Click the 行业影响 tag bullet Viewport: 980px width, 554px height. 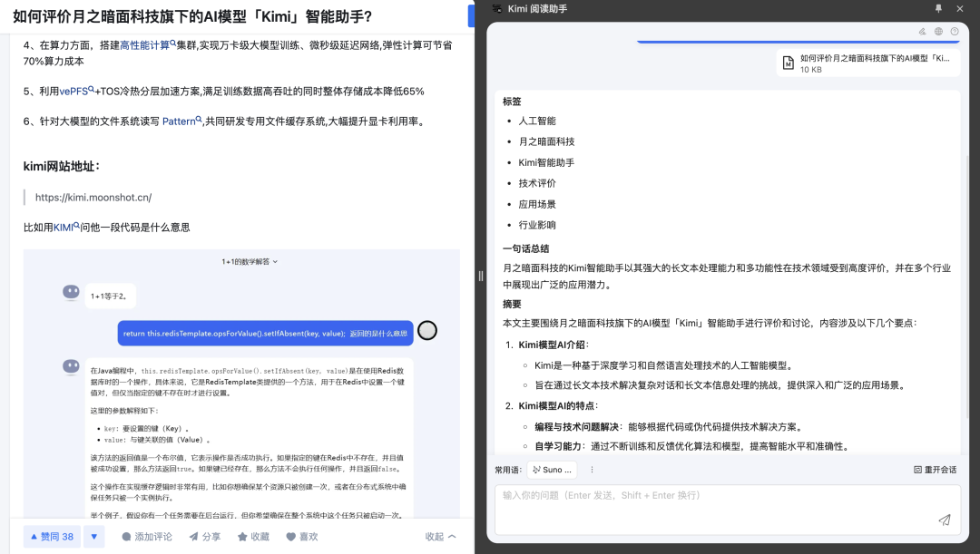point(537,225)
